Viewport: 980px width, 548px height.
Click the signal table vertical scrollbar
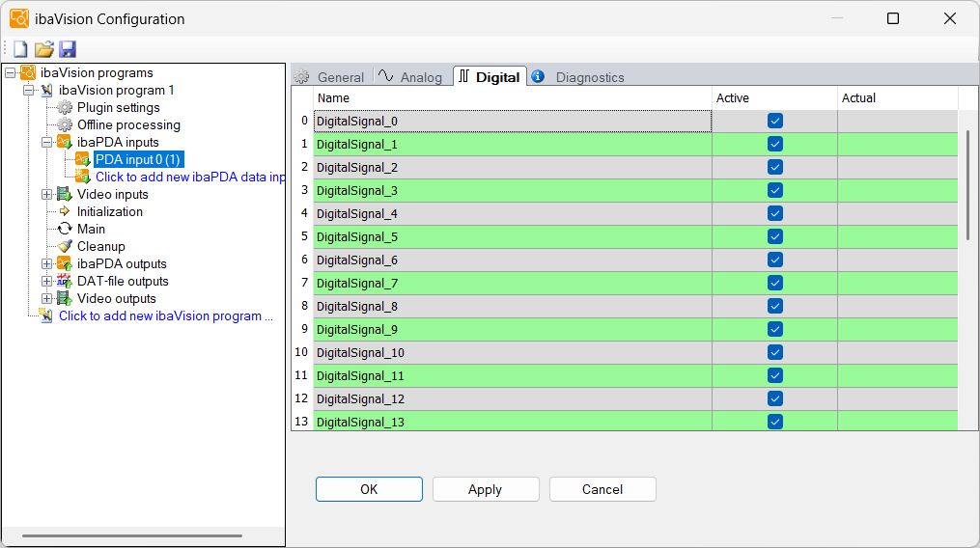967,185
